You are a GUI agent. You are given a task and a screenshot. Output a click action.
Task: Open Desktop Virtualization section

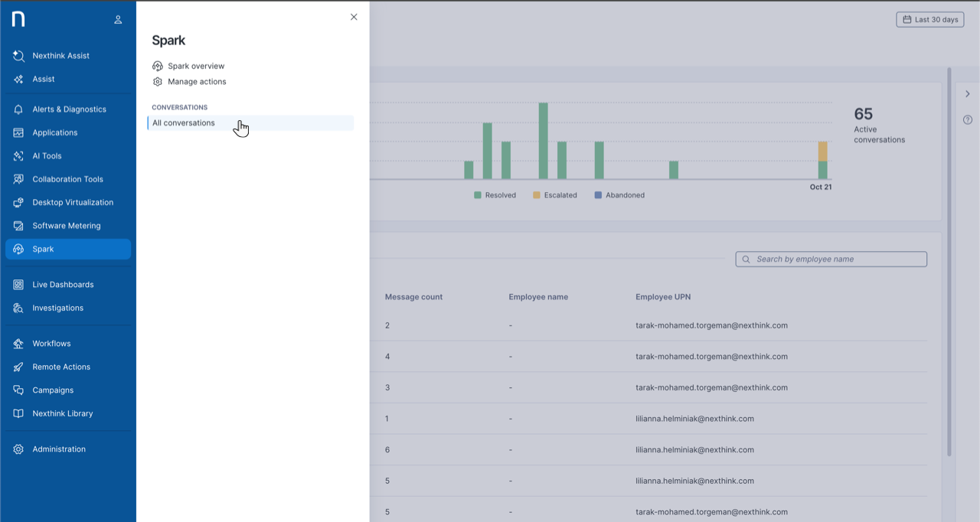72,203
